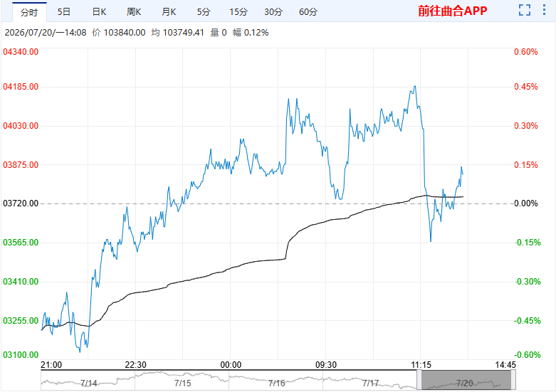Viewport: 556px width, 392px height.
Task: Jump to 7/17 in mini timeline
Action: pyautogui.click(x=371, y=383)
